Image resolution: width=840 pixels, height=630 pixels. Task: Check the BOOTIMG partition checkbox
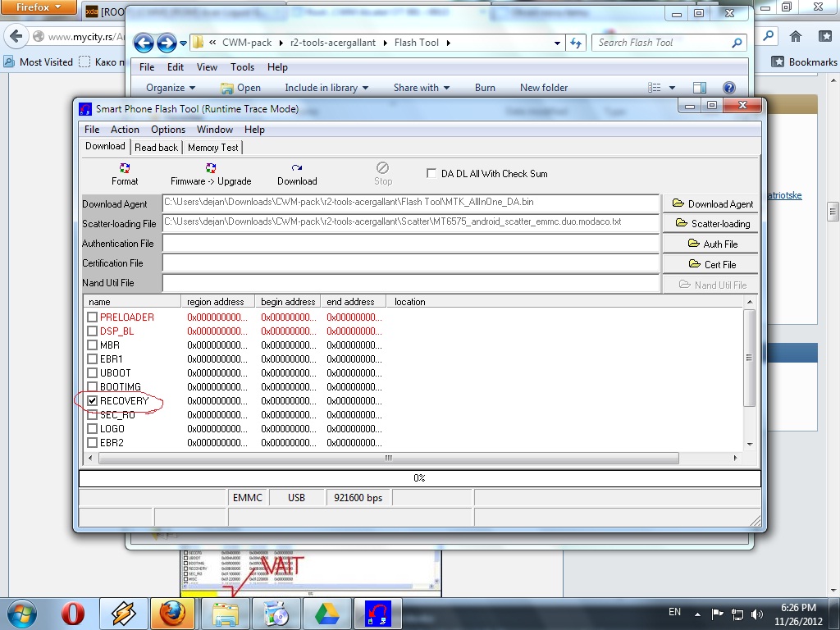93,387
